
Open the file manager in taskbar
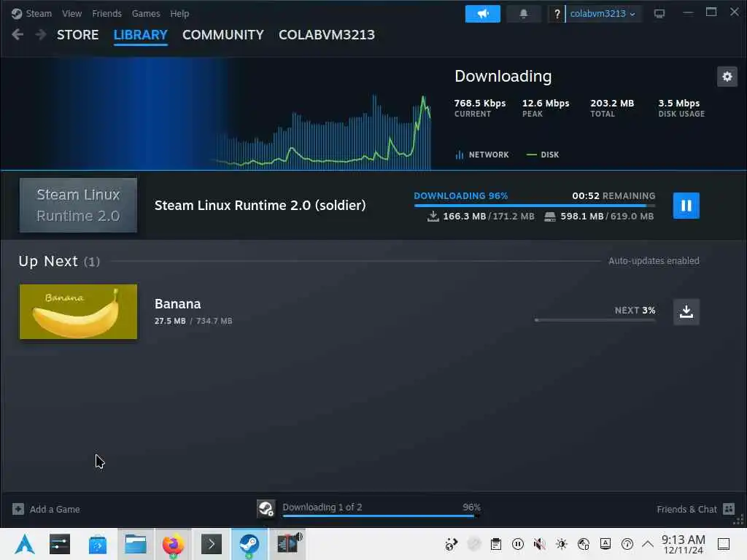[x=136, y=544]
